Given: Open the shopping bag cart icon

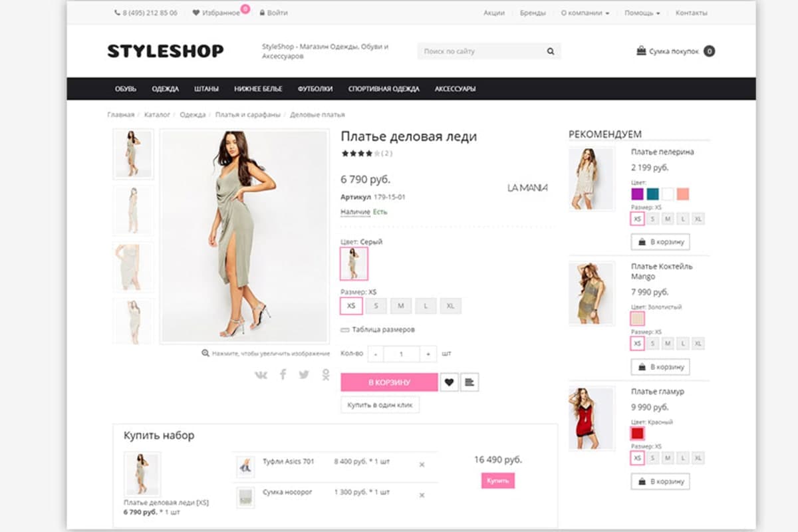Looking at the screenshot, I should point(641,51).
